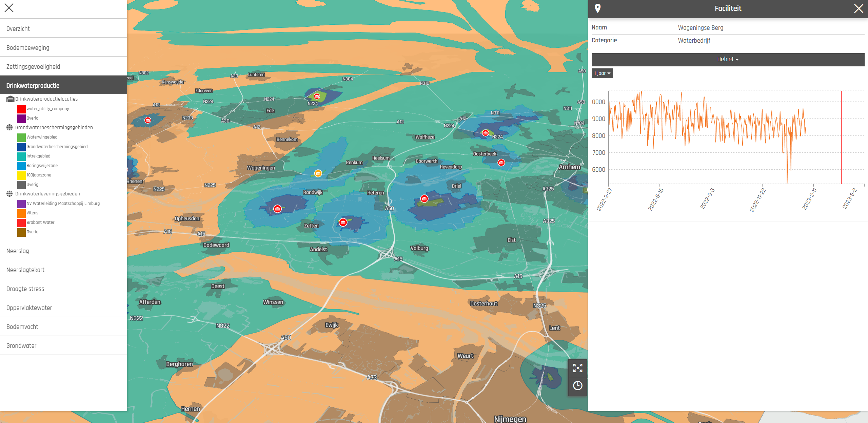Image resolution: width=868 pixels, height=423 pixels.
Task: Click globe icon beside Grondwaterbeschermingsgebieden
Action: coord(10,127)
